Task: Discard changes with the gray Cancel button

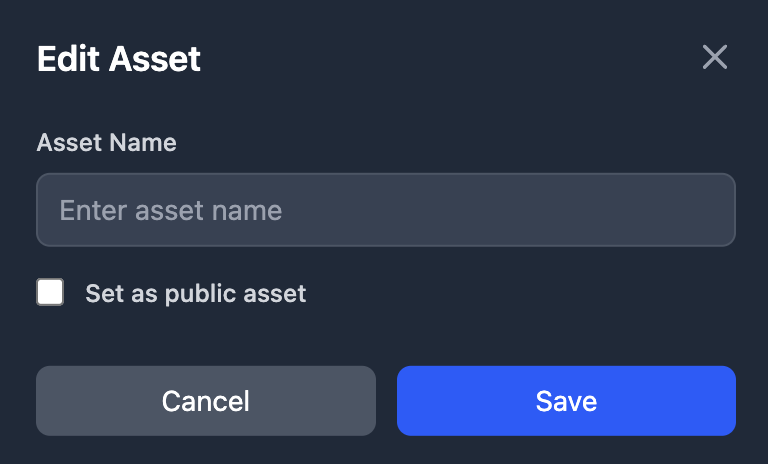Action: pos(206,401)
